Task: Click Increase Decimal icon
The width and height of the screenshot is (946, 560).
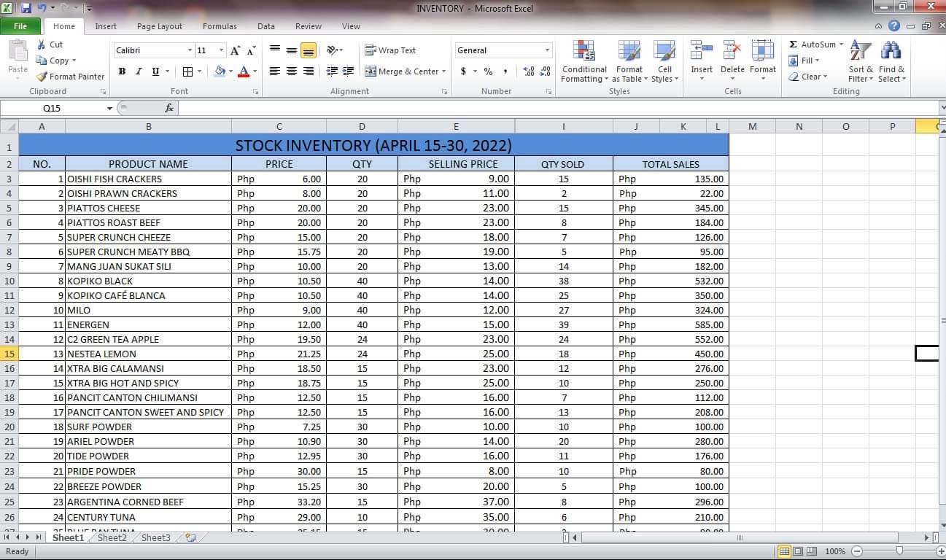Action: [529, 71]
